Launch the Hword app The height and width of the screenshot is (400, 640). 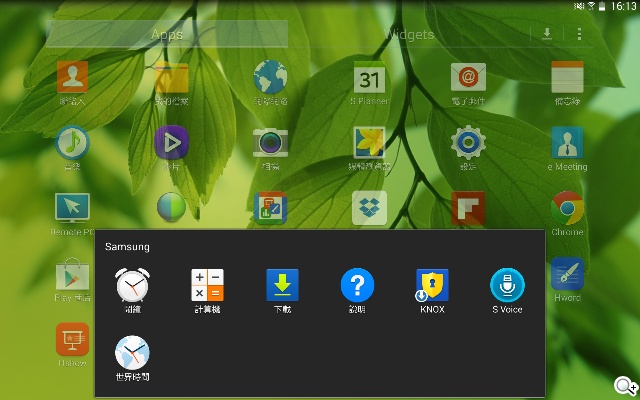point(567,273)
